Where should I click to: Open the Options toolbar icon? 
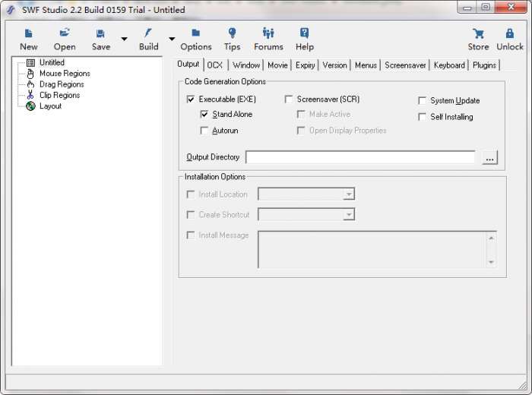click(195, 34)
